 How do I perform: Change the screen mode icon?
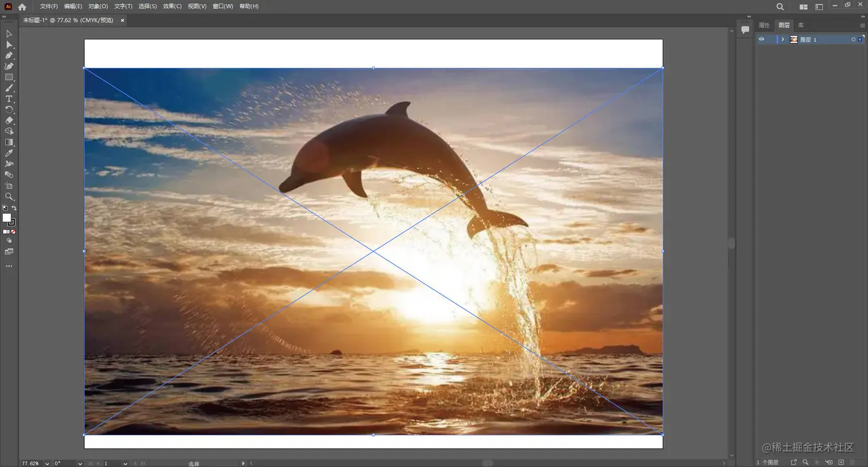click(x=9, y=252)
